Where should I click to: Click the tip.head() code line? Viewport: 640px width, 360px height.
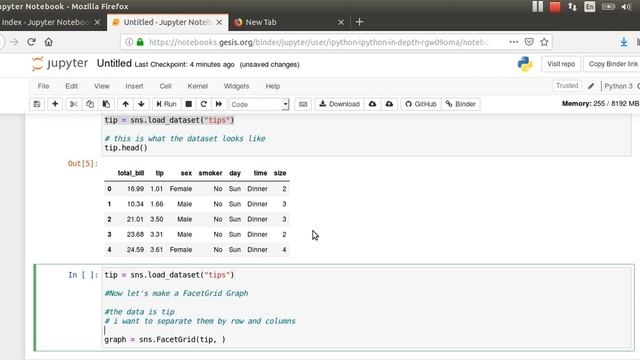(126, 148)
